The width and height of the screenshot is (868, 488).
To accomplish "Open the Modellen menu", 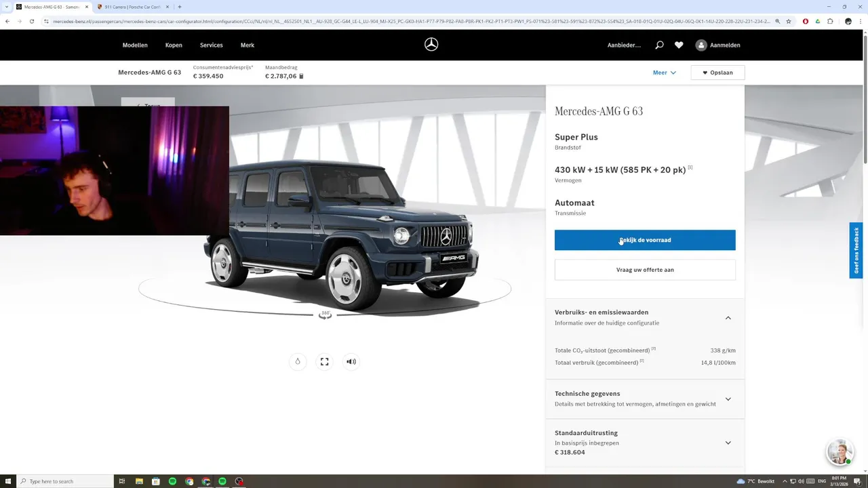I will coord(135,45).
